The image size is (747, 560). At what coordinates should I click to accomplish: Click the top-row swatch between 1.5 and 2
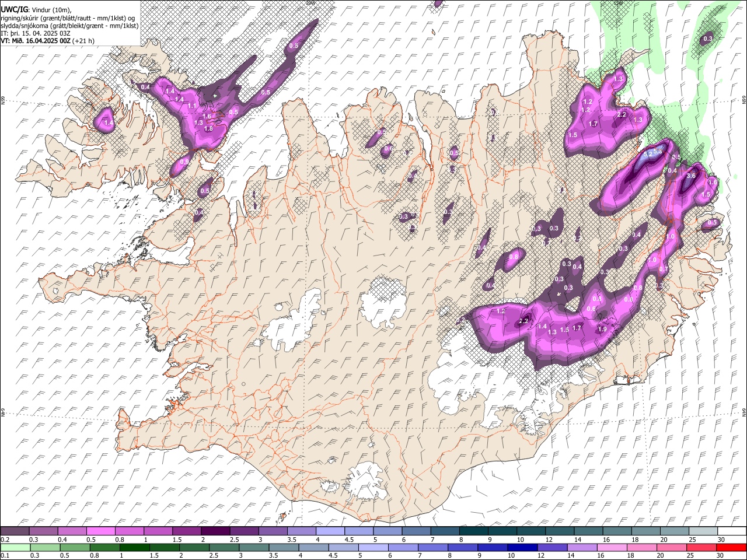pyautogui.click(x=187, y=531)
